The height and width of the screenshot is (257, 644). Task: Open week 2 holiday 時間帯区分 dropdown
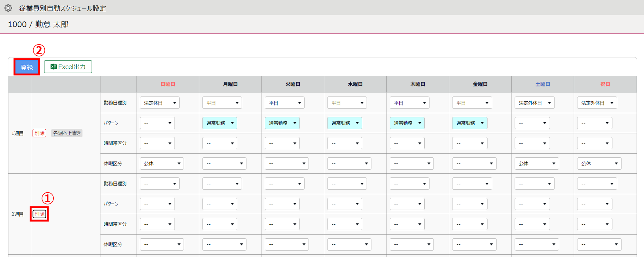pos(594,224)
